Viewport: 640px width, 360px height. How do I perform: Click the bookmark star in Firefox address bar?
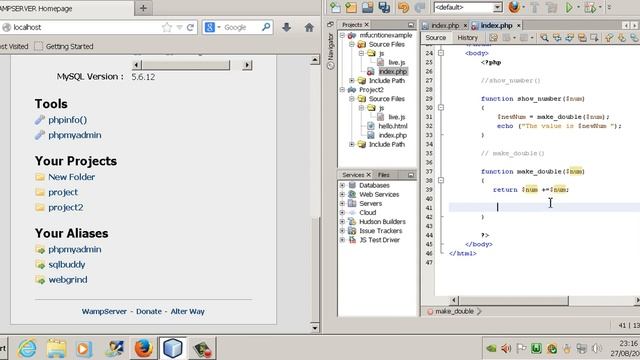tap(167, 27)
